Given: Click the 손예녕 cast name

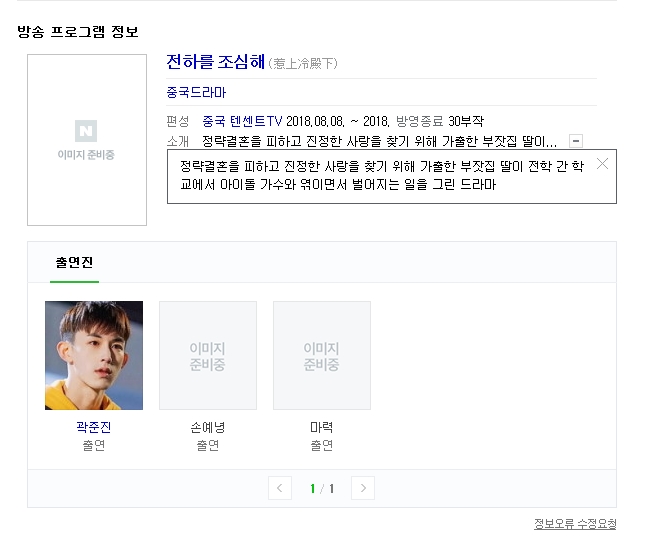Looking at the screenshot, I should point(208,427).
